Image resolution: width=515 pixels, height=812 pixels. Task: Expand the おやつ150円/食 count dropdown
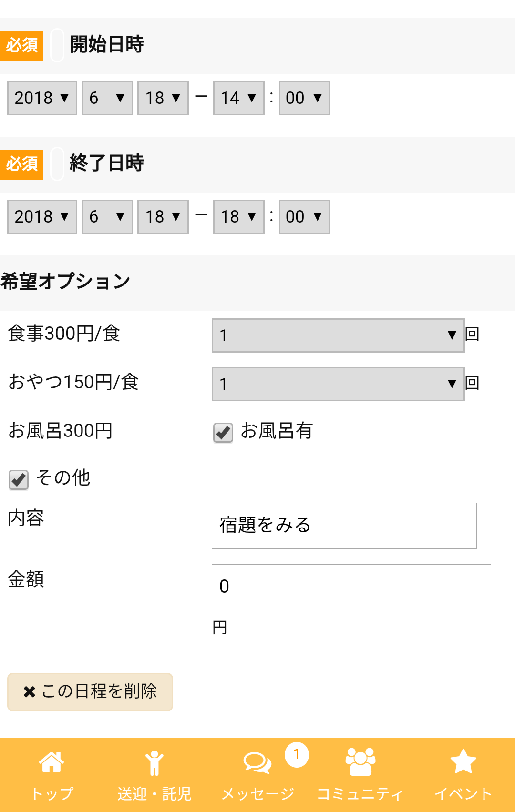(x=338, y=384)
